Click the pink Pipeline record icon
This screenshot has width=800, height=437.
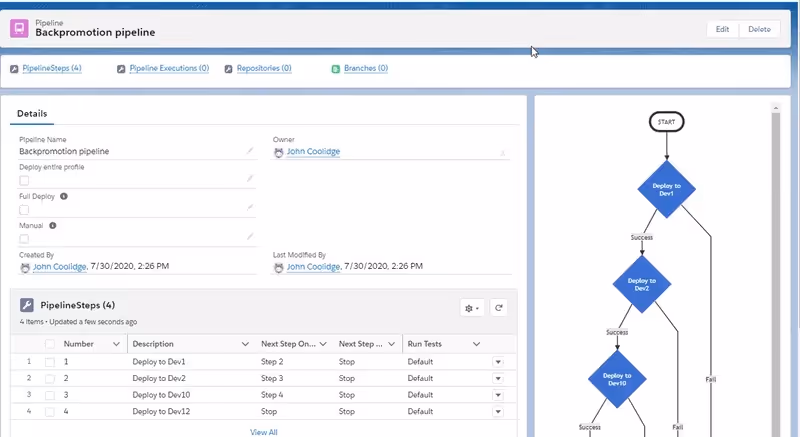tap(19, 28)
